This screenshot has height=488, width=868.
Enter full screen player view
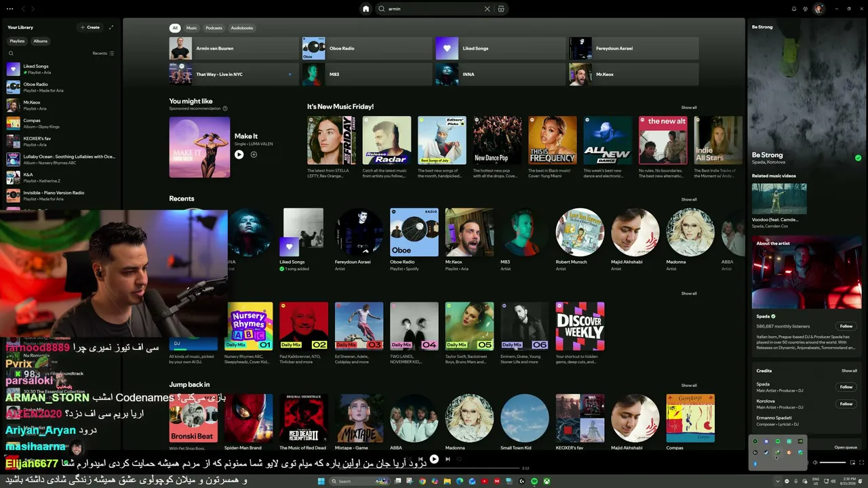(862, 463)
